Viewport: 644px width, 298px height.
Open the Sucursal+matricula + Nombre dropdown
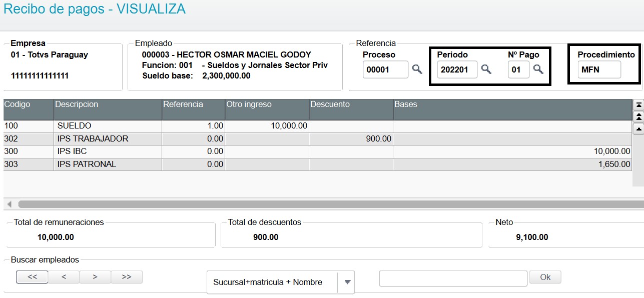click(281, 282)
